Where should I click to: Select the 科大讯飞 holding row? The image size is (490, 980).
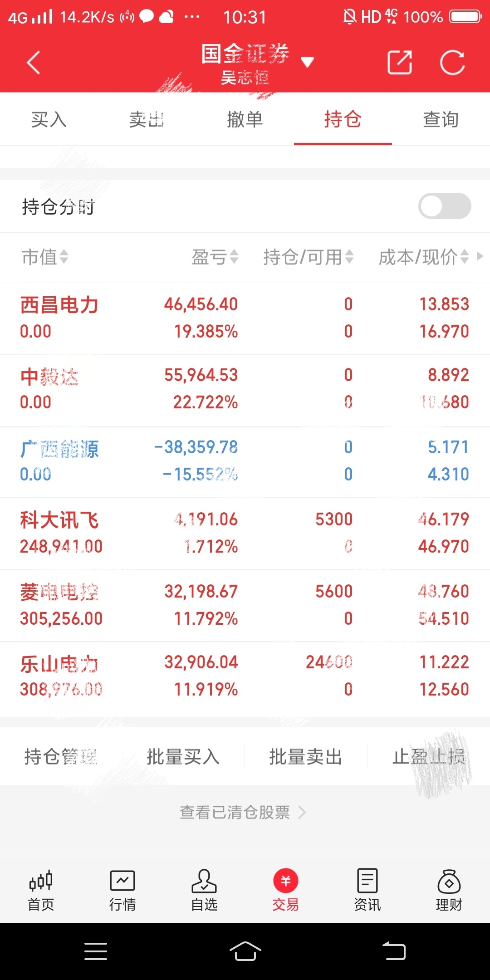[x=245, y=533]
